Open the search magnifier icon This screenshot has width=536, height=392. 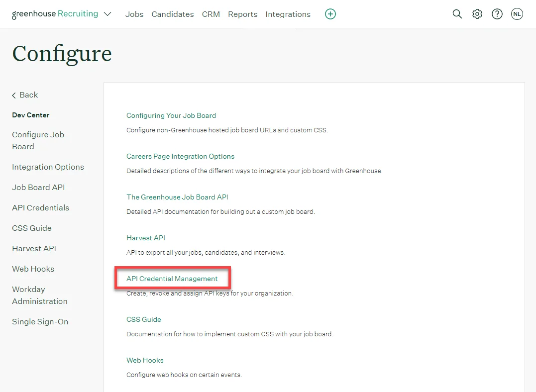(x=457, y=14)
